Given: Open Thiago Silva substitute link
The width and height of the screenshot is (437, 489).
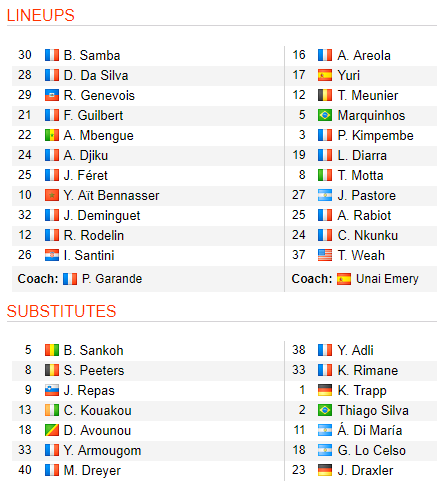Looking at the screenshot, I should (x=373, y=410).
